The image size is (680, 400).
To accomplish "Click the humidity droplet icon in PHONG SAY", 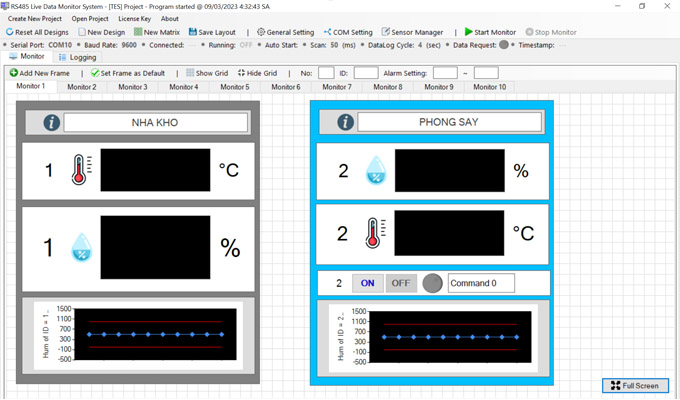I will [374, 170].
